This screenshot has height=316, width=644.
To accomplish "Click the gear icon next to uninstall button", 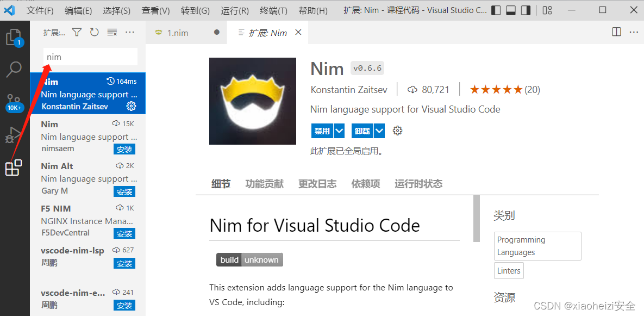I will click(x=397, y=131).
